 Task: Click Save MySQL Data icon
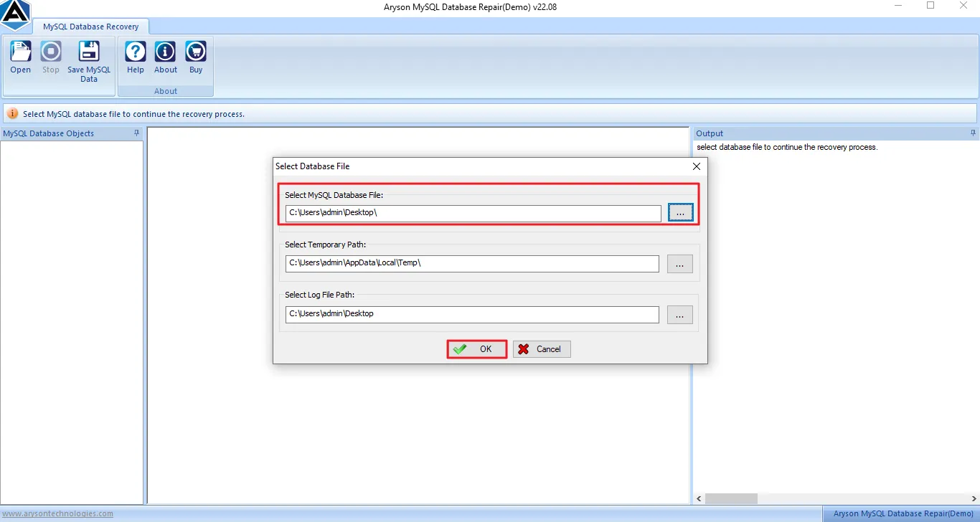click(x=89, y=62)
